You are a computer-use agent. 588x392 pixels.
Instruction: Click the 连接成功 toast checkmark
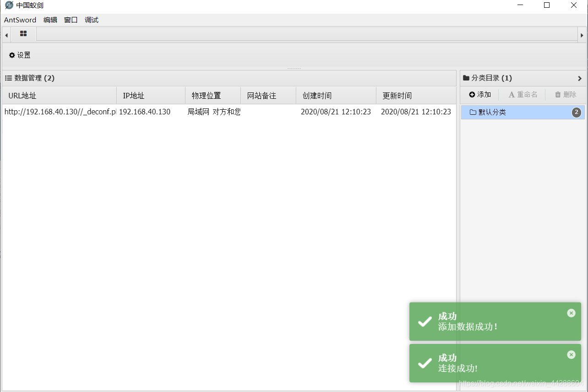pyautogui.click(x=425, y=363)
